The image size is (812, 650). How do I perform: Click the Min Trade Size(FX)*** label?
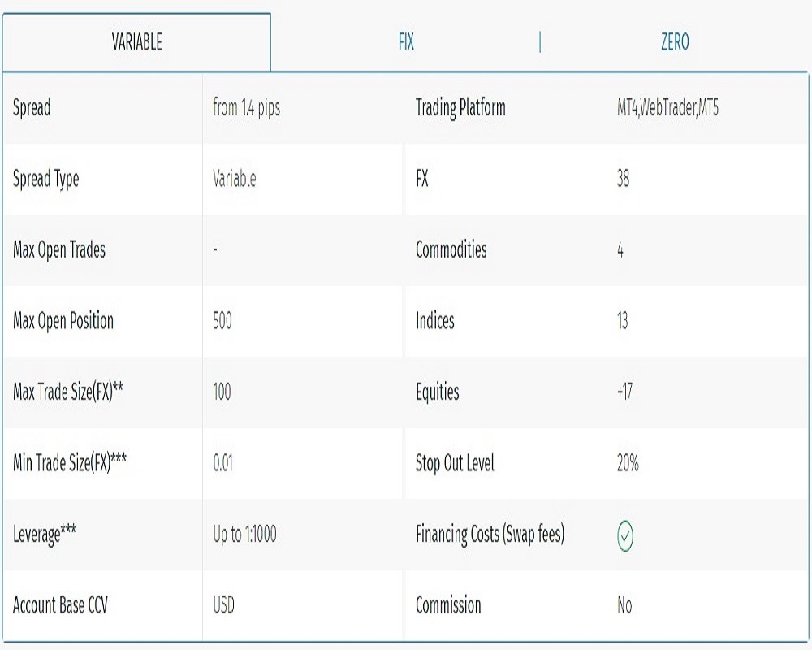coord(70,463)
